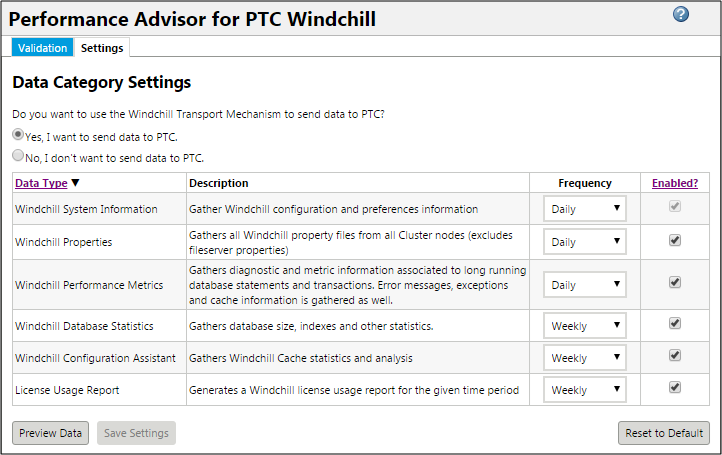Open frequency dropdown for Windchill System Information
722x455 pixels.
click(584, 209)
